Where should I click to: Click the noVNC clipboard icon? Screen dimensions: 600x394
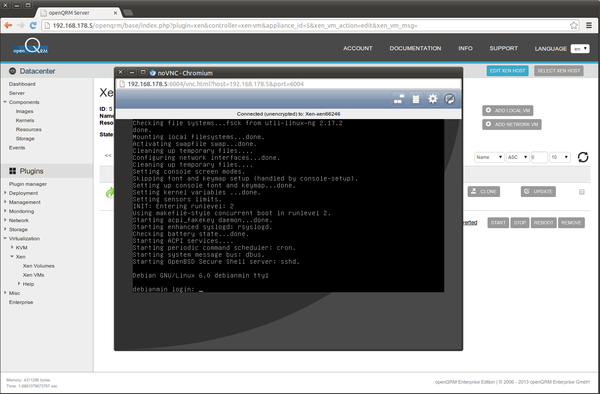click(416, 99)
